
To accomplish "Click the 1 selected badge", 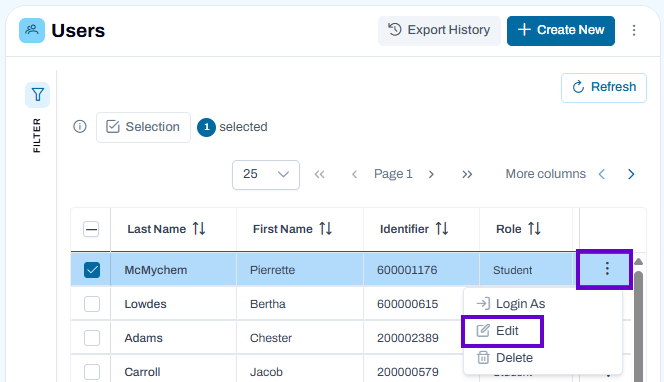I will 206,127.
